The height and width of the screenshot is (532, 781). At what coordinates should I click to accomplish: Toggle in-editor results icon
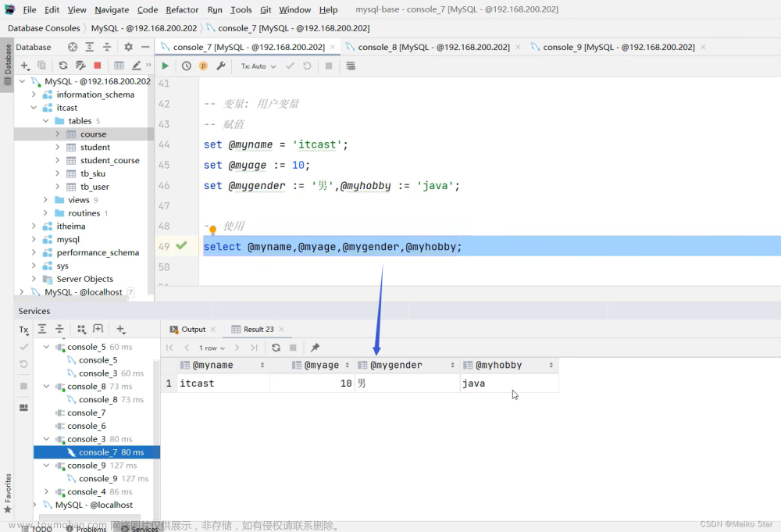[x=351, y=66]
